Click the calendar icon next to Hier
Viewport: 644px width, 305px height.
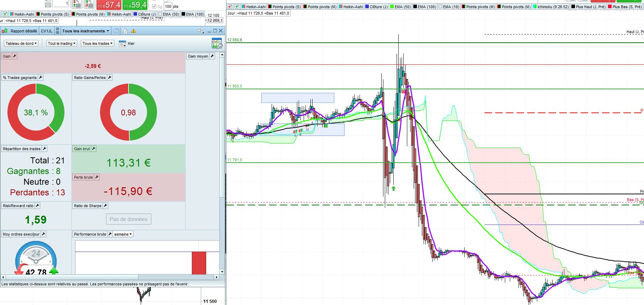pos(122,43)
